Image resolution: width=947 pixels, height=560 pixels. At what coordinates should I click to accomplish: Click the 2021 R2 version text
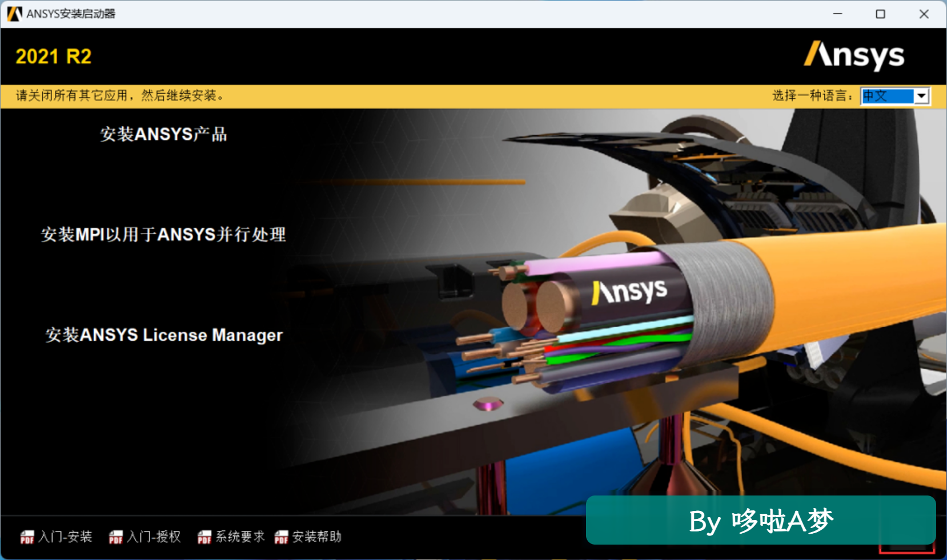click(53, 57)
